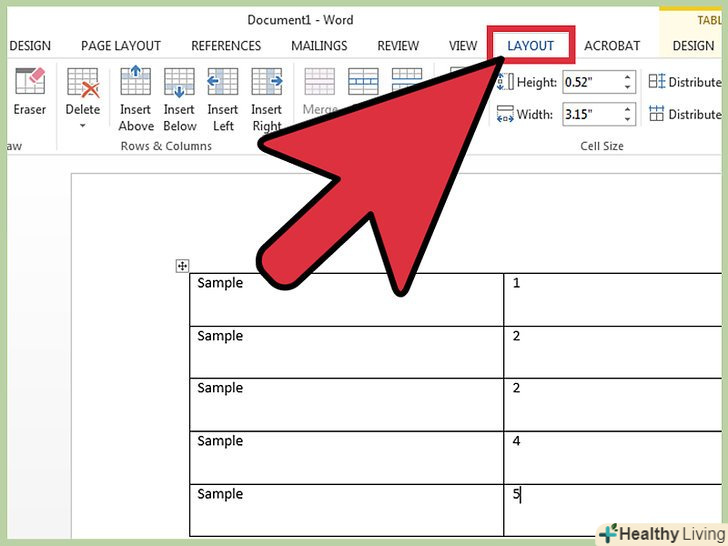This screenshot has width=728, height=546.
Task: Click the Sample cell beside 4
Action: [346, 458]
